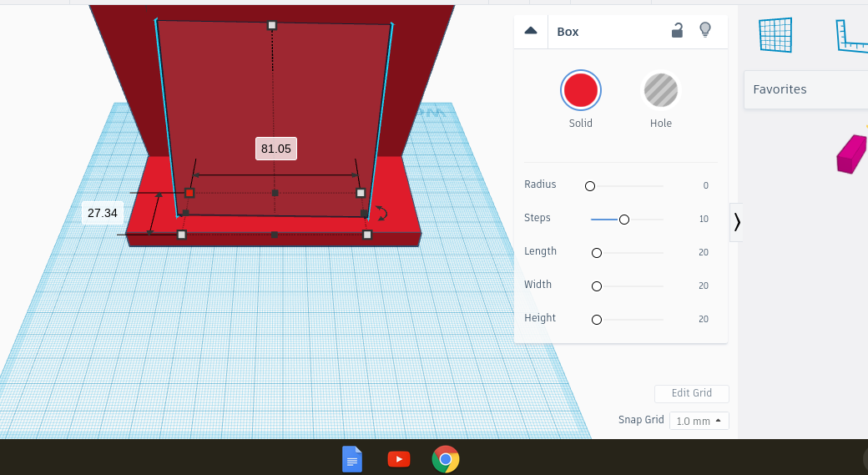Click the Height value 20
The image size is (868, 475).
tap(703, 318)
